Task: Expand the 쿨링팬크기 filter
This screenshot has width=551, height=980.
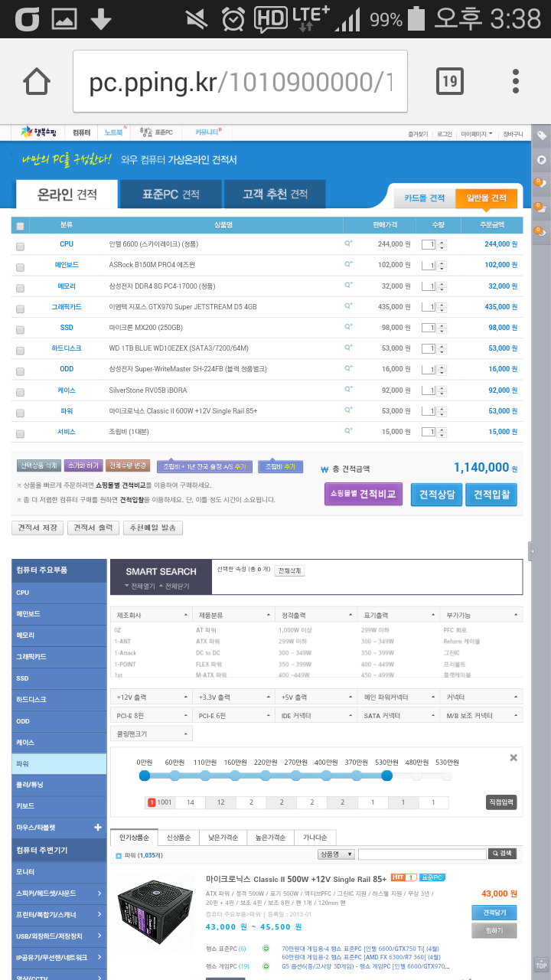Action: click(151, 734)
